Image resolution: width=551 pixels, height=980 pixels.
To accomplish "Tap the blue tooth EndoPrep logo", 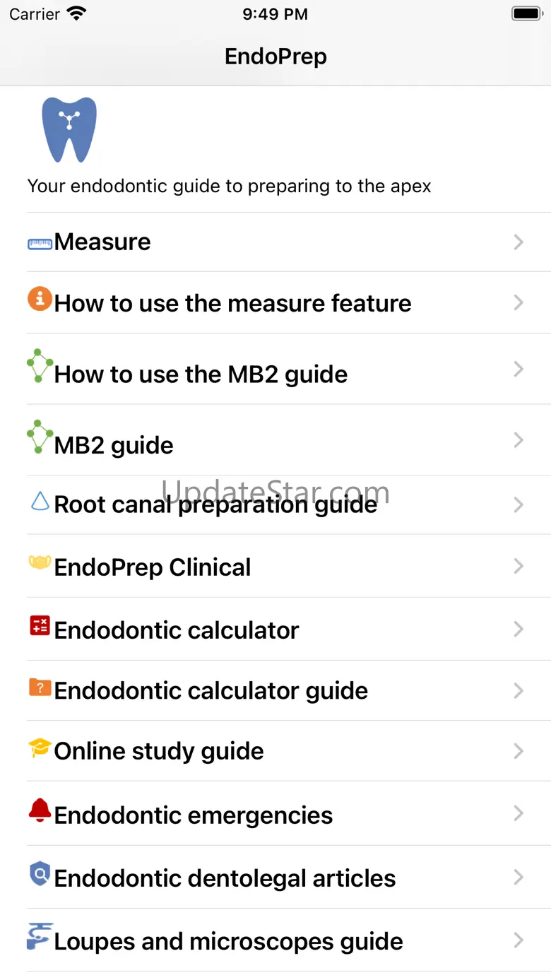I will coord(69,129).
